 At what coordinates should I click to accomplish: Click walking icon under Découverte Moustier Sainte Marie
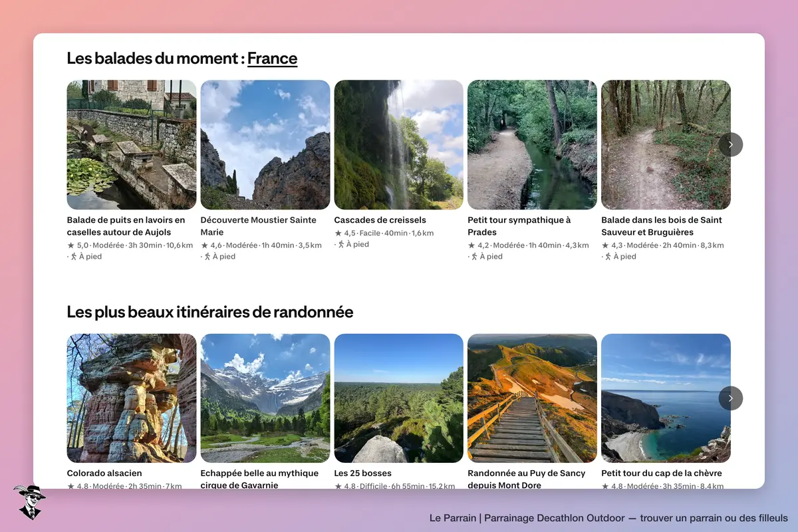click(x=207, y=257)
